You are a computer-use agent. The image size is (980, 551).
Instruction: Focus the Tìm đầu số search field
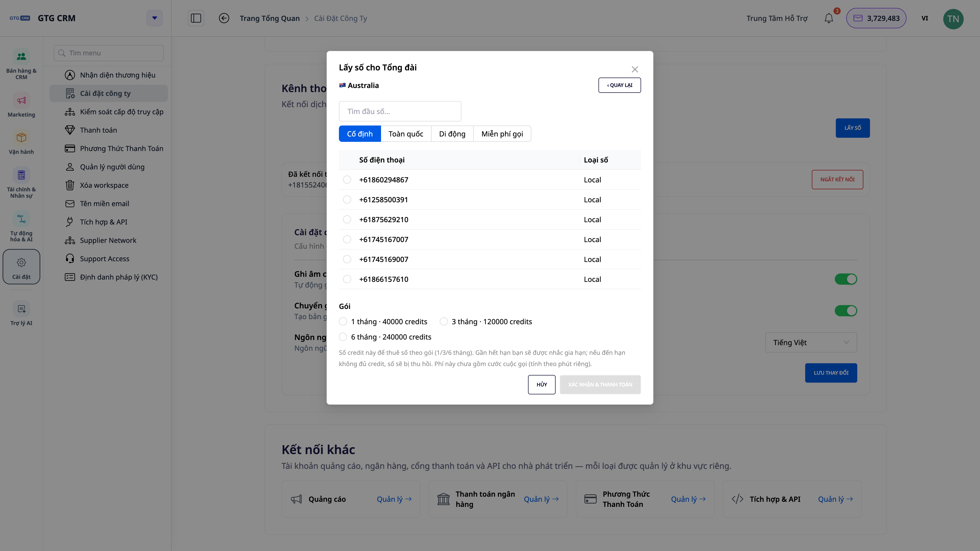pos(400,111)
